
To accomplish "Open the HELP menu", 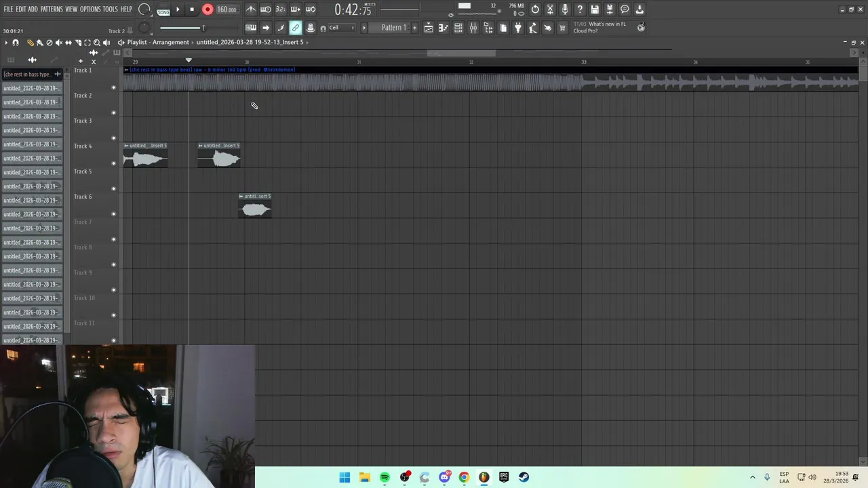I will point(127,9).
